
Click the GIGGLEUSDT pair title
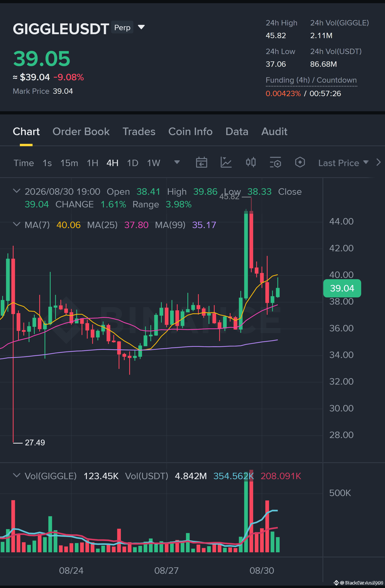tap(61, 29)
